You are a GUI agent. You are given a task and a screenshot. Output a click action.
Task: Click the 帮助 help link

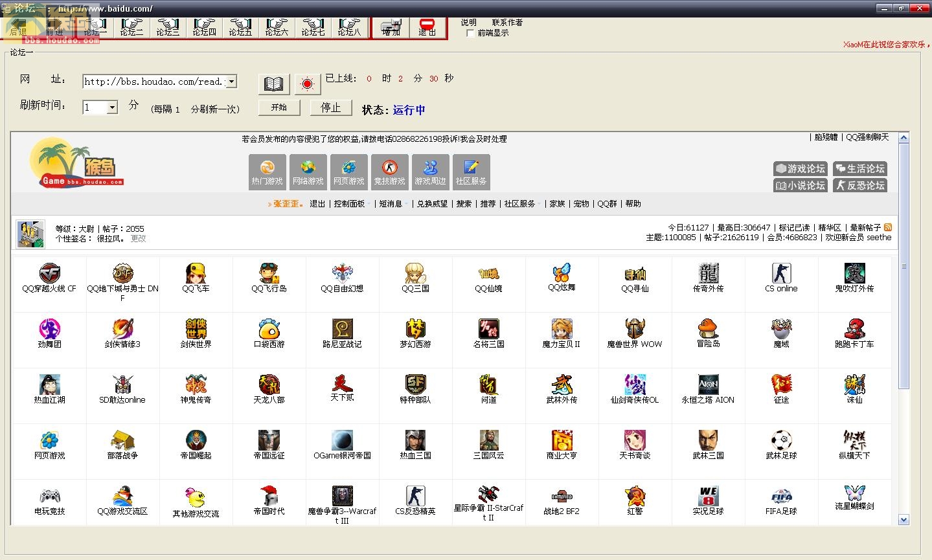[633, 204]
